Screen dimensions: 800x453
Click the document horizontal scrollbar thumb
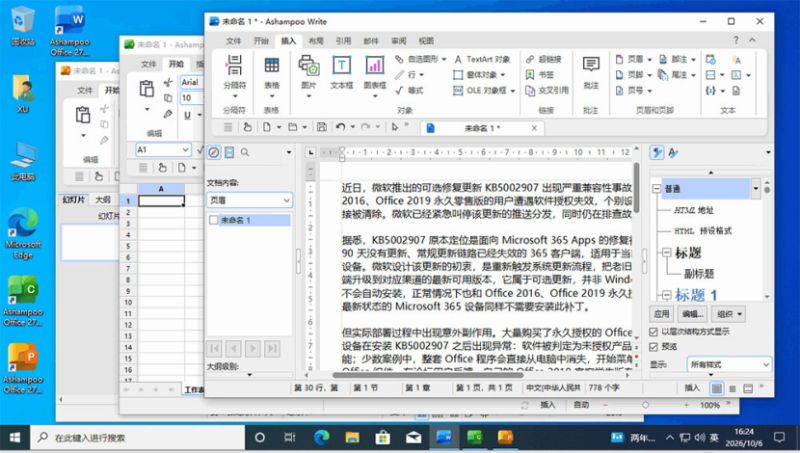[428, 375]
